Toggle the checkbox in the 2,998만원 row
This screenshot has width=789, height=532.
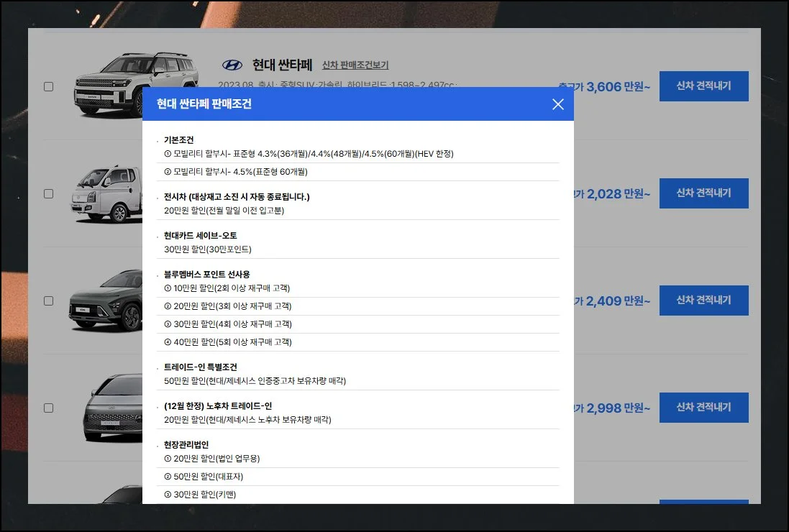49,408
